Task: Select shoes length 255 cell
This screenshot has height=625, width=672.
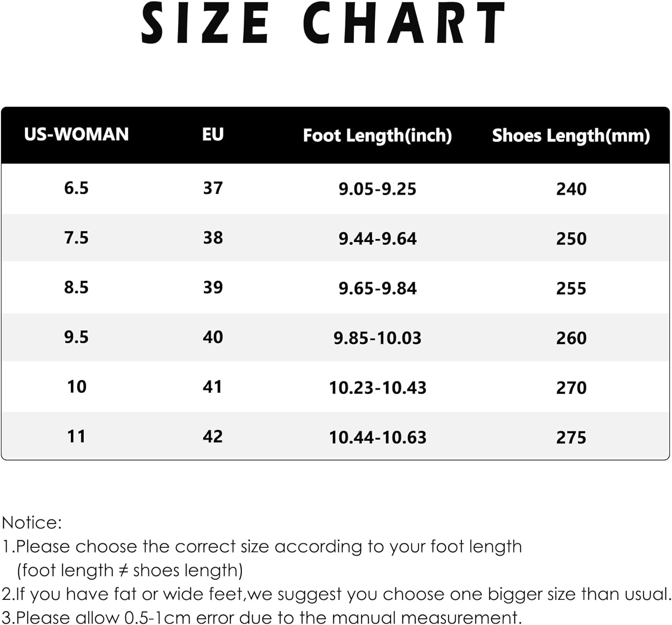Action: [571, 289]
